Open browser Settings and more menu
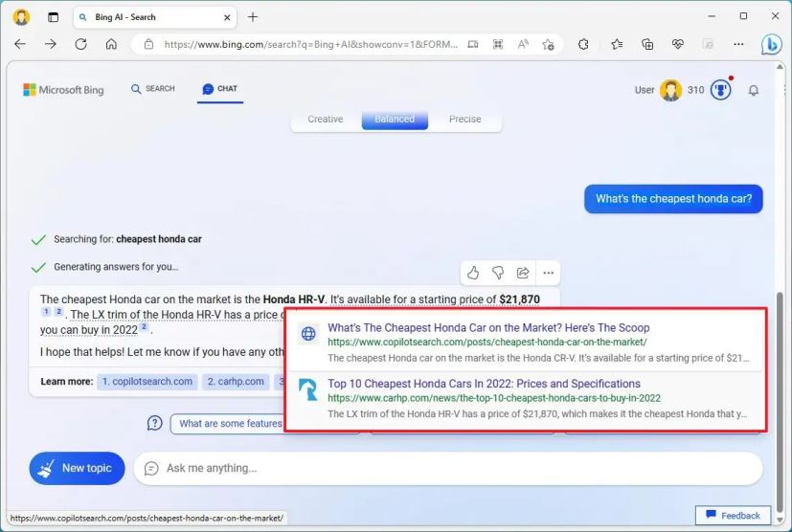Image resolution: width=792 pixels, height=532 pixels. pos(738,44)
